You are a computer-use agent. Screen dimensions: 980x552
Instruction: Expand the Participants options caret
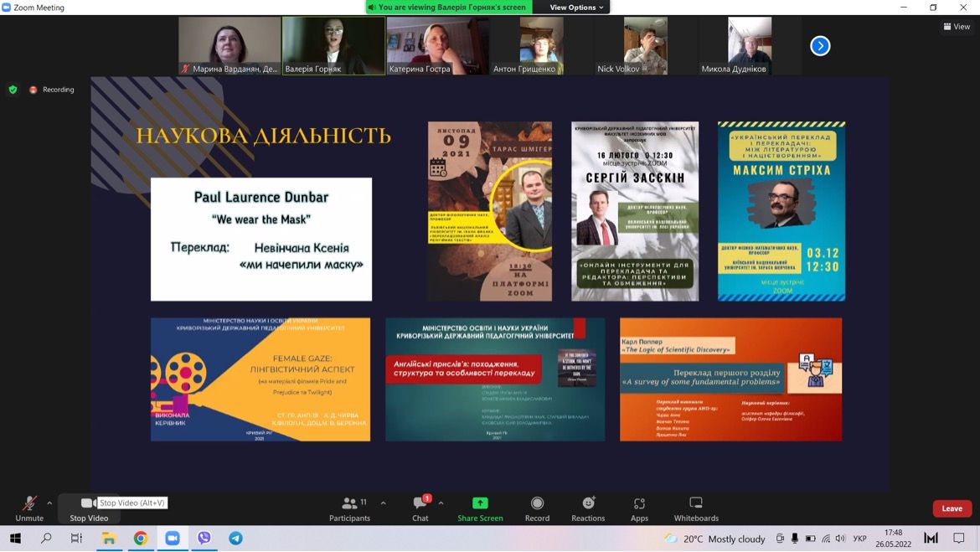click(x=383, y=503)
